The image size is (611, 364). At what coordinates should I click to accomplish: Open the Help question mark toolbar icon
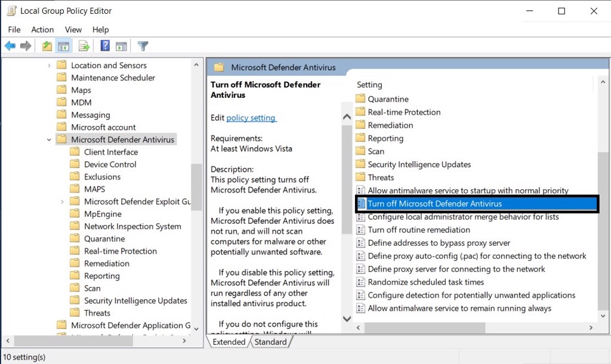(x=105, y=45)
